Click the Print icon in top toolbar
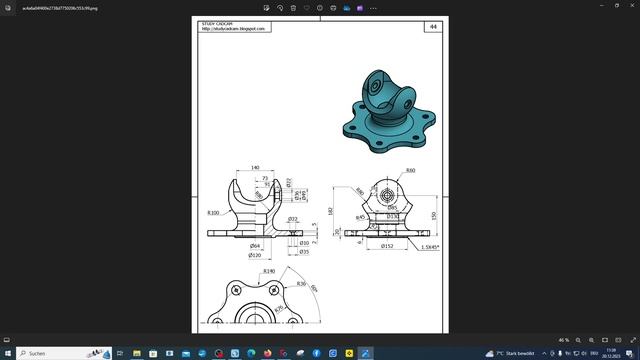 point(333,8)
